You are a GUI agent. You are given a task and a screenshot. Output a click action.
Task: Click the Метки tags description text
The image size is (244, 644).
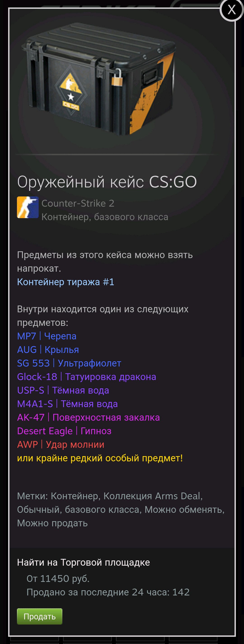point(121,509)
